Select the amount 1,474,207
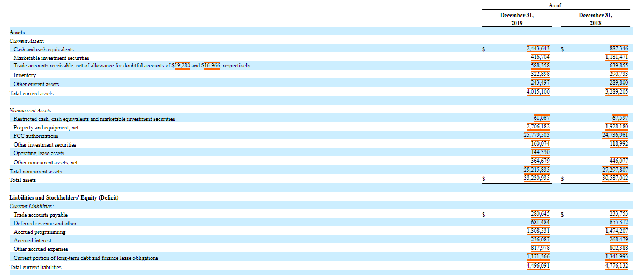The width and height of the screenshot is (644, 275). tap(617, 231)
